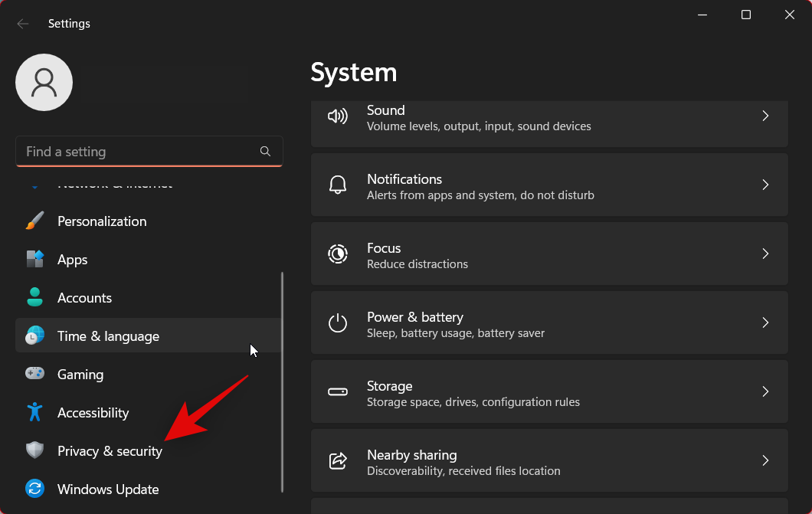
Task: Open the Apps icon in sidebar
Action: (x=35, y=260)
